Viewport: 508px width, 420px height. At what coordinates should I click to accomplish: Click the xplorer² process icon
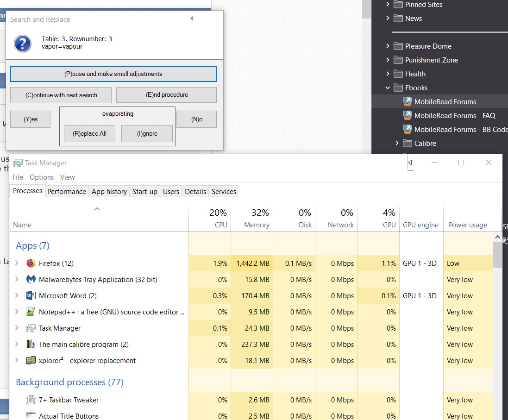(x=31, y=361)
